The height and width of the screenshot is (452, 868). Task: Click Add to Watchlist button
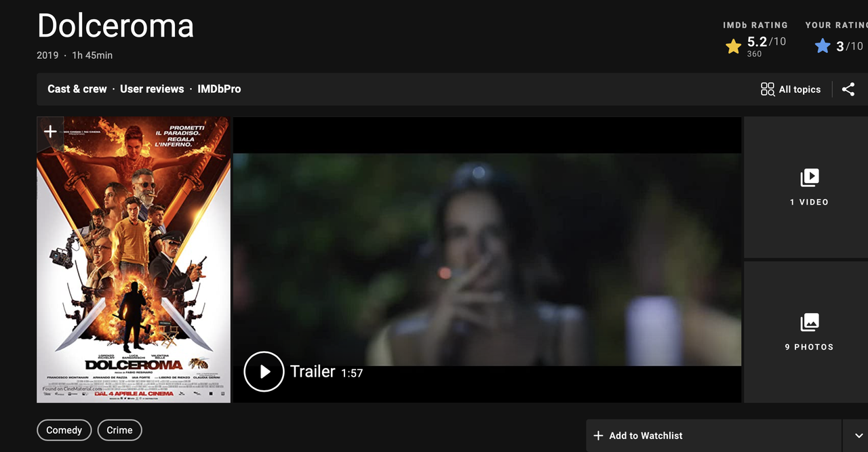(714, 436)
